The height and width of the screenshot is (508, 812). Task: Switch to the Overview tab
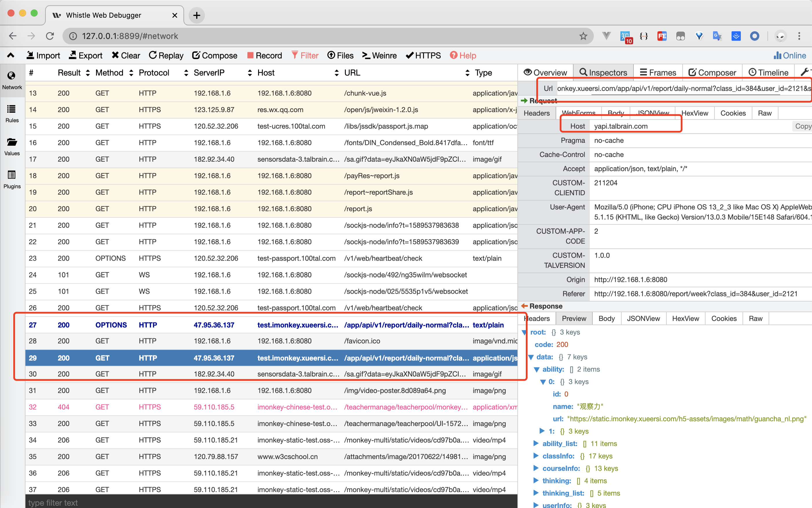pyautogui.click(x=545, y=73)
